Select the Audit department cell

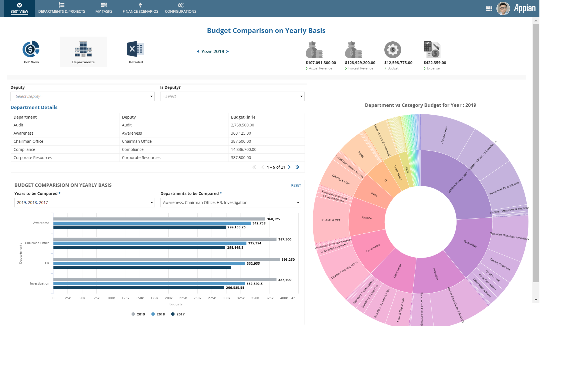[x=65, y=125]
